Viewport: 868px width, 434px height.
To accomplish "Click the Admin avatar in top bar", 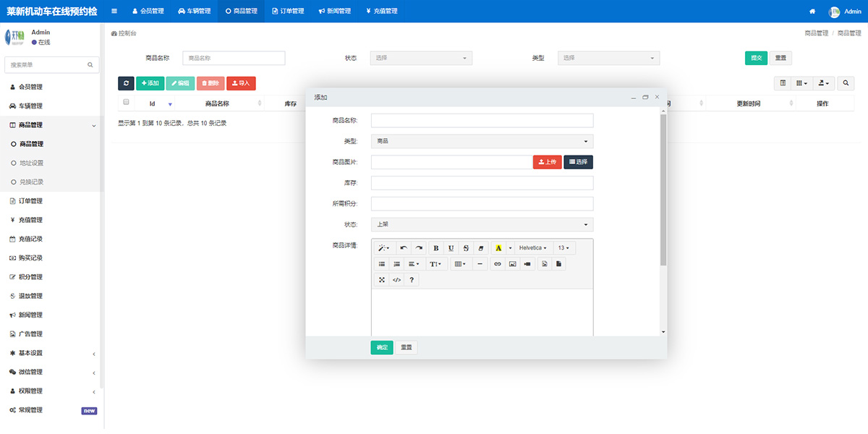I will 835,12.
